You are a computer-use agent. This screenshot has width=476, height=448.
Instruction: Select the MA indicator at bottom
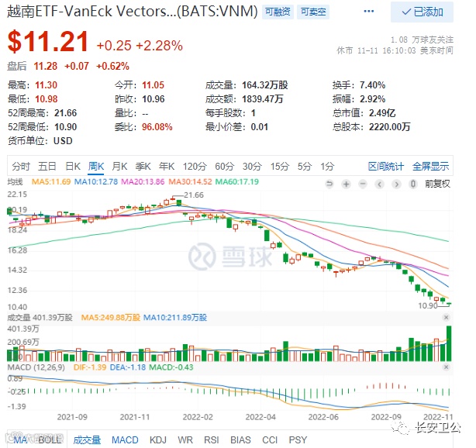pyautogui.click(x=20, y=439)
